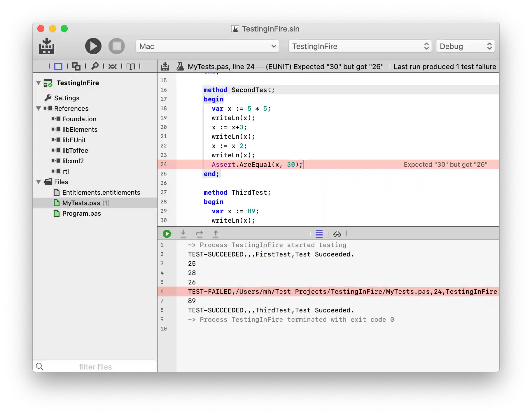532x415 pixels.
Task: Select the project tree view icon
Action: [x=58, y=66]
